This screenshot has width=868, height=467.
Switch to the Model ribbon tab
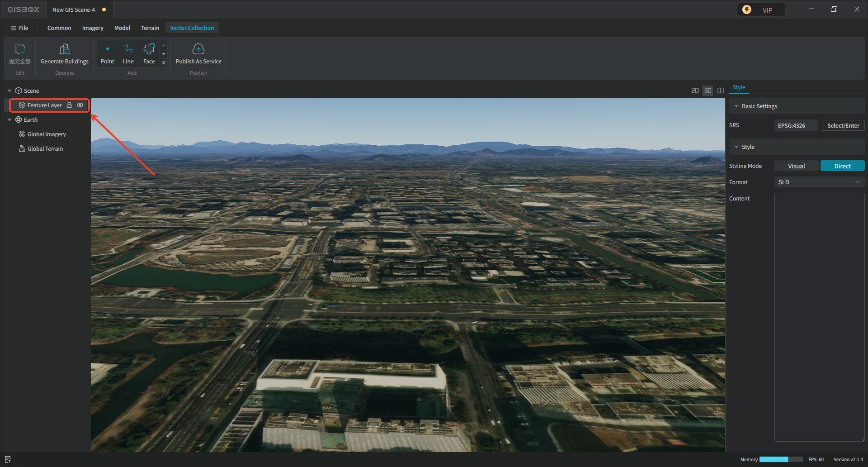122,28
